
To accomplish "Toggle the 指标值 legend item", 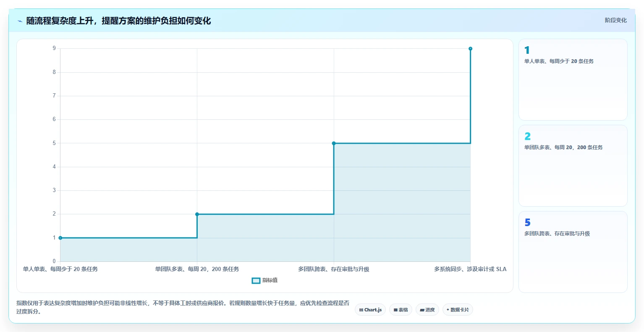I will tap(264, 280).
